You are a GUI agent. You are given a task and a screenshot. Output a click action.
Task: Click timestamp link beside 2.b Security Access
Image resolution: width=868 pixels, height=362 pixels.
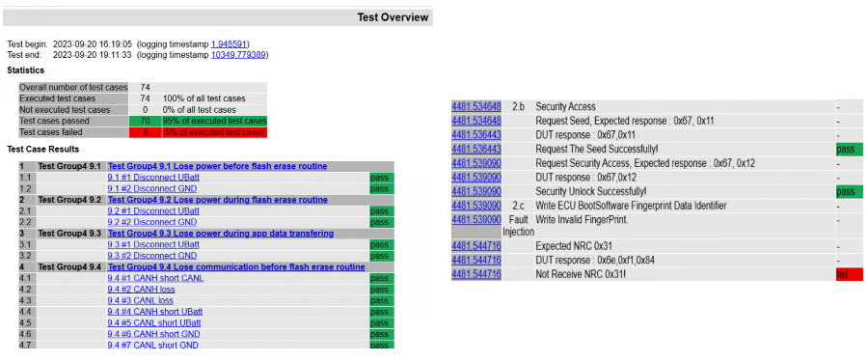476,106
